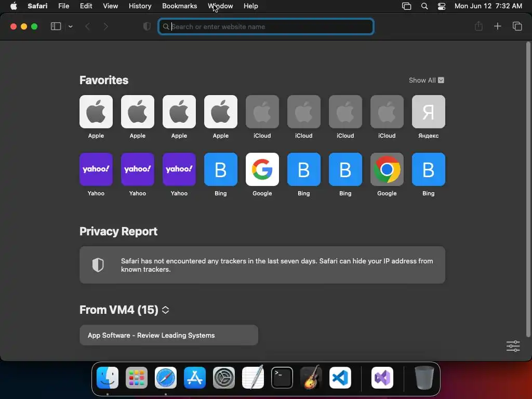Click the Favorites section heading
The height and width of the screenshot is (399, 532).
104,80
